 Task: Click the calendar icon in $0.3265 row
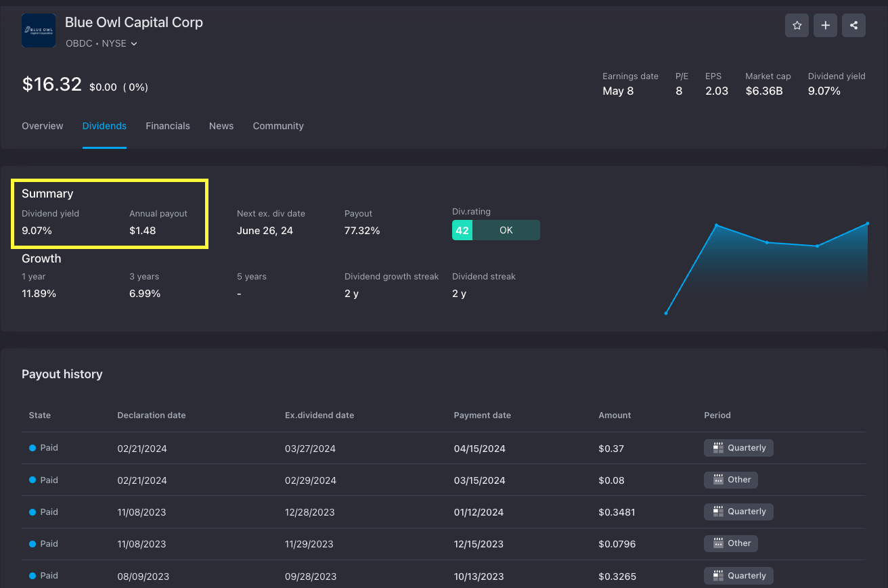[x=718, y=576]
